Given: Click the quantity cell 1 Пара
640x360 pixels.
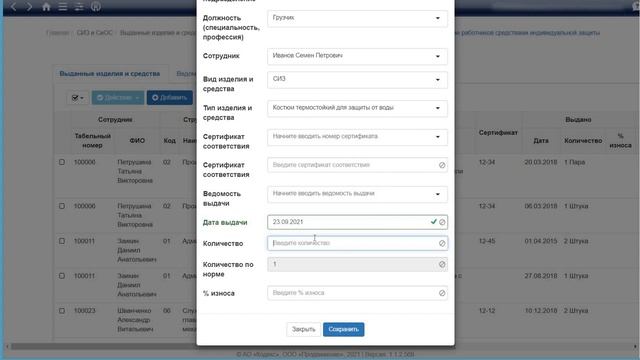Looking at the screenshot, I should click(x=574, y=162).
